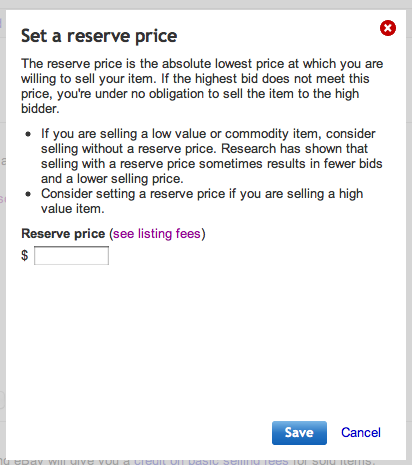Viewport: 412px width, 465px height.
Task: Click the second bullet point marker
Action: point(28,194)
